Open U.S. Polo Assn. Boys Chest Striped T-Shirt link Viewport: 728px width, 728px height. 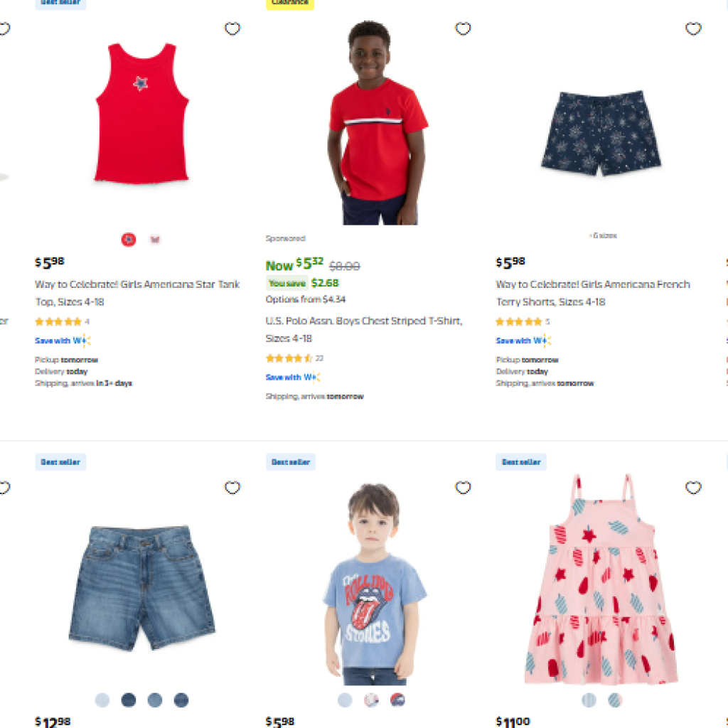364,330
